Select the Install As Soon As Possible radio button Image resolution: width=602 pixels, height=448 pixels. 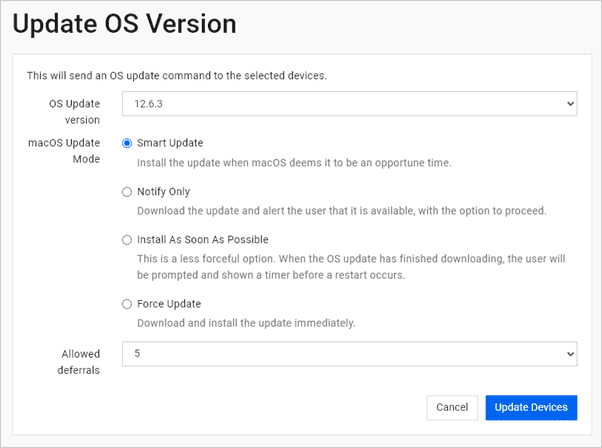point(127,240)
